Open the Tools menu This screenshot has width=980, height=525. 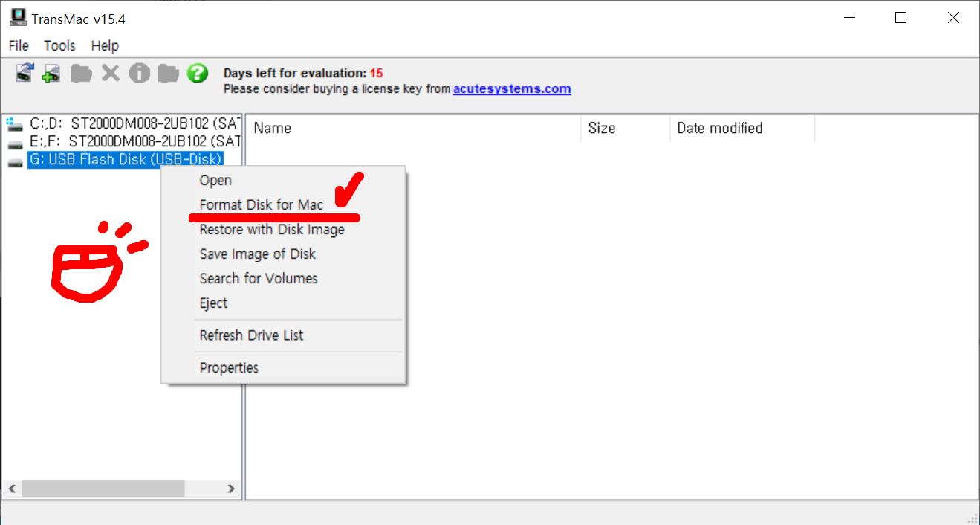click(59, 45)
